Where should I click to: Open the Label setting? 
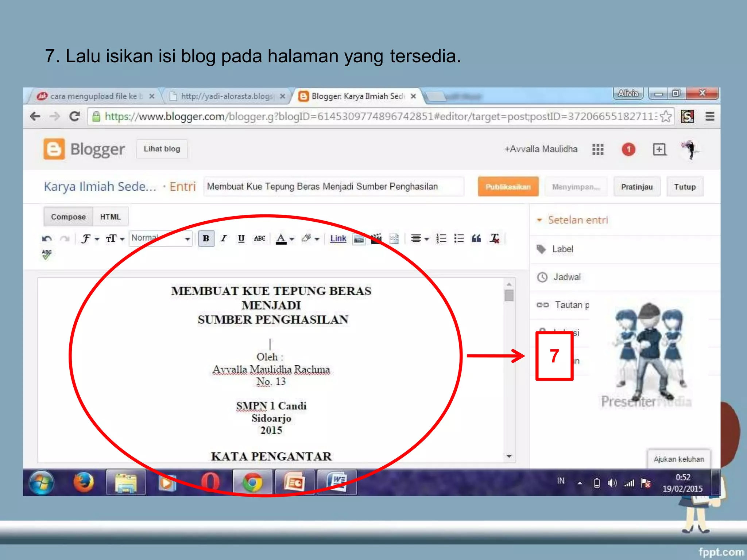coord(555,249)
